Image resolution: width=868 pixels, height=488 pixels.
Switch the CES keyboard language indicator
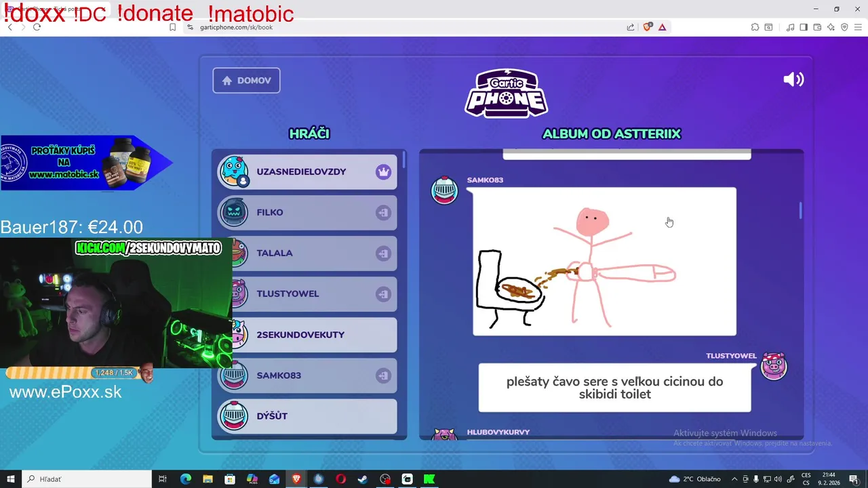click(806, 479)
